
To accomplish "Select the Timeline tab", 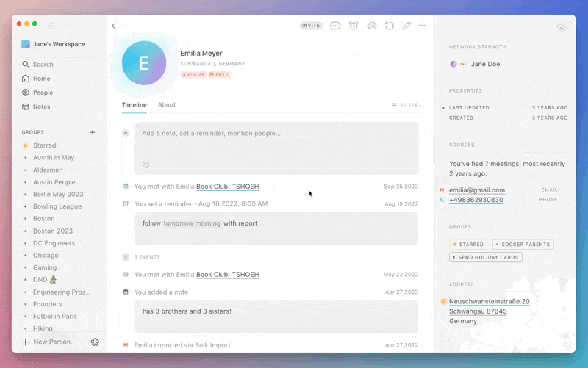I will click(135, 105).
